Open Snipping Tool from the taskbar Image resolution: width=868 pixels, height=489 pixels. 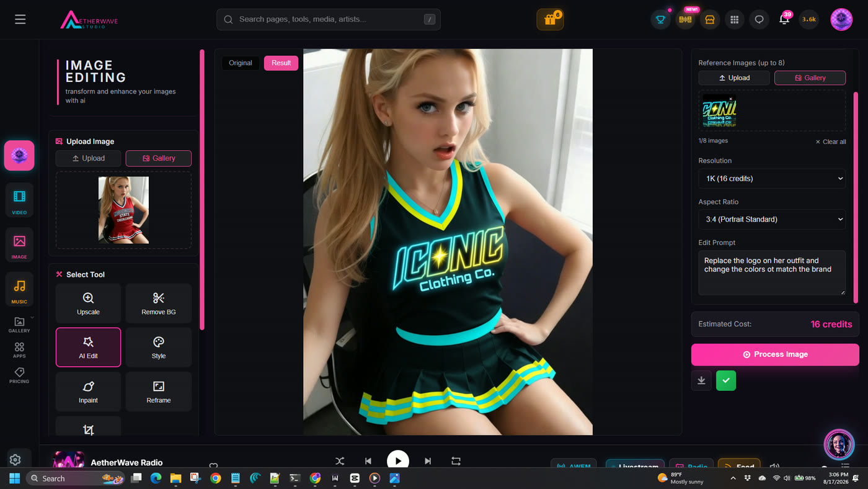click(195, 478)
